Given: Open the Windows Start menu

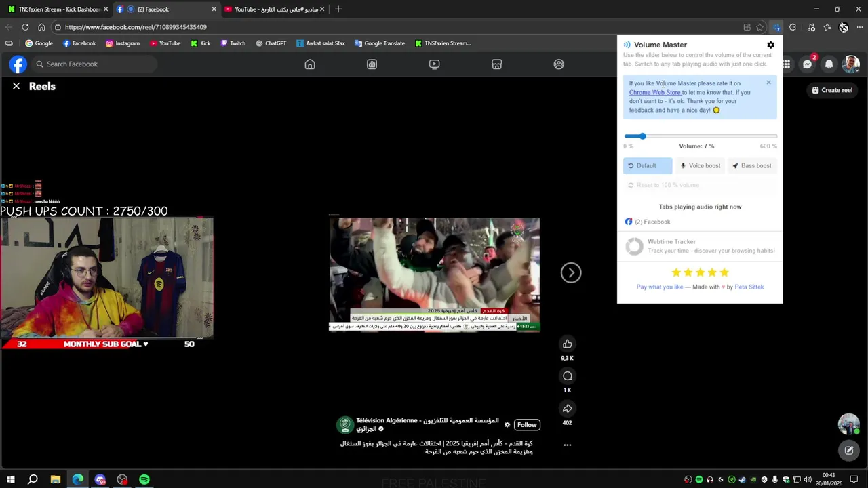Looking at the screenshot, I should 11,479.
